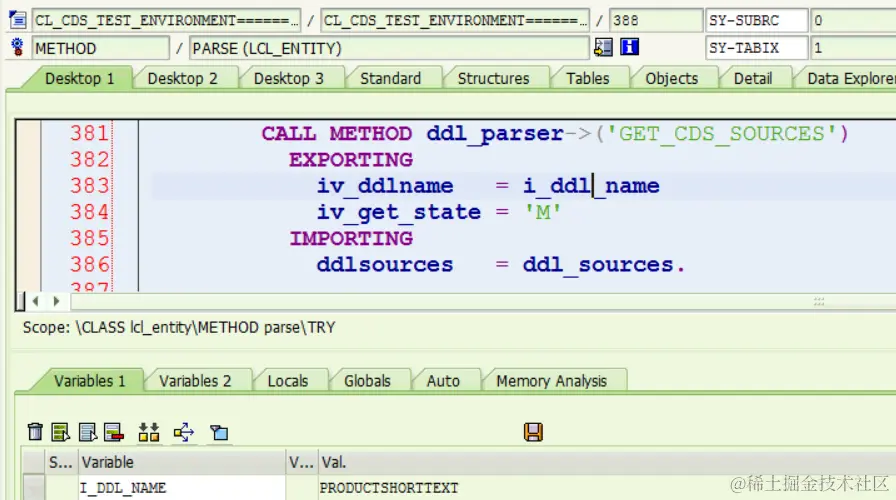The width and height of the screenshot is (896, 500).
Task: Click i_ddl_name in the code editor
Action: [x=591, y=186]
